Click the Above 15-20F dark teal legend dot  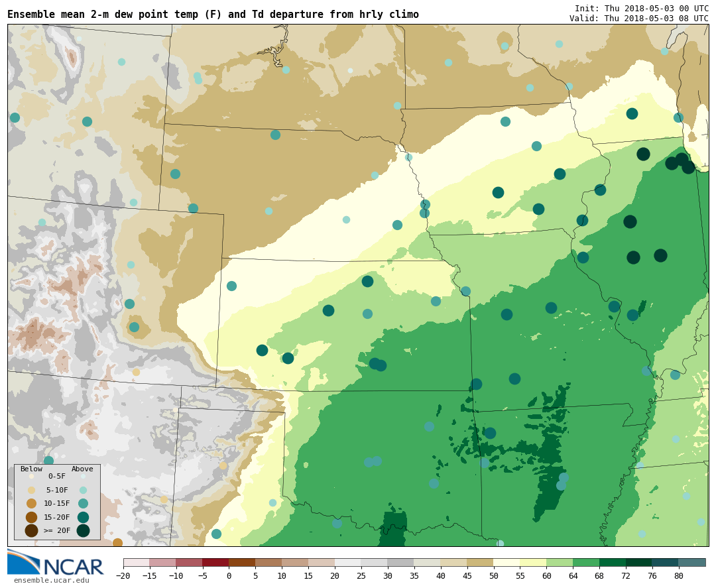point(83,517)
